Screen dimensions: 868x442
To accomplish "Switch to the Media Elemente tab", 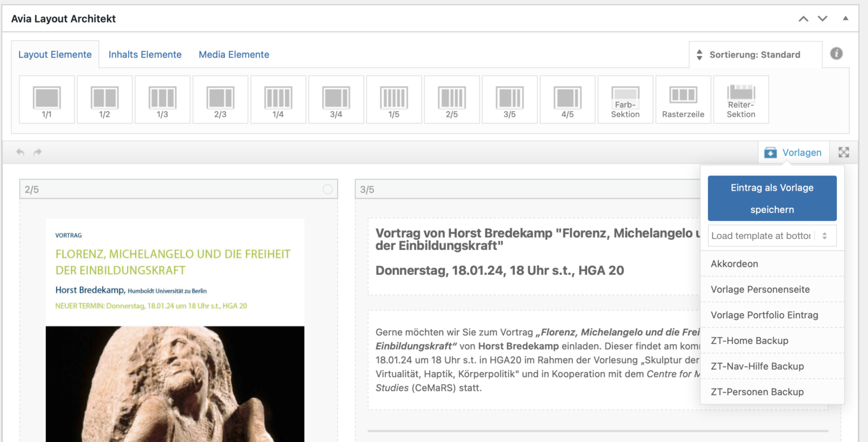I will click(x=234, y=54).
